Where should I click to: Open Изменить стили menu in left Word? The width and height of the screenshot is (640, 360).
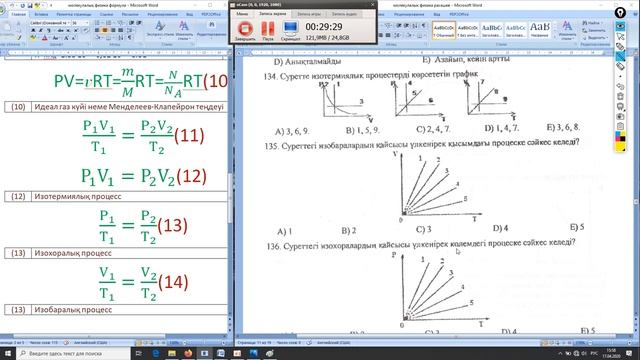click(x=184, y=30)
